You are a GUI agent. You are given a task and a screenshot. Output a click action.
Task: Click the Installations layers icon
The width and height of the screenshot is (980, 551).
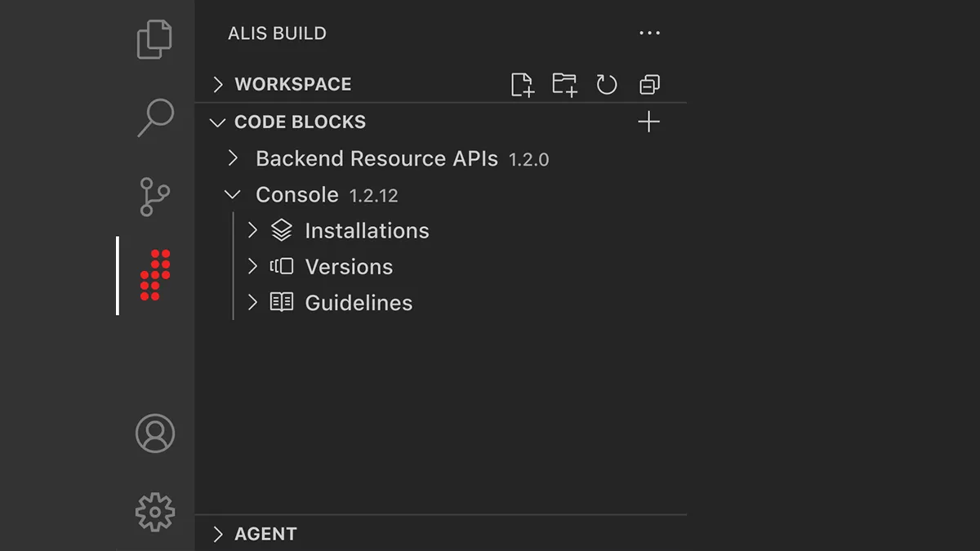click(282, 229)
